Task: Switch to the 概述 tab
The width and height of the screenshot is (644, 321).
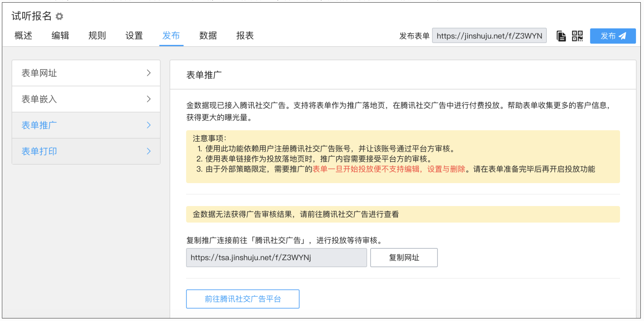Action: tap(23, 36)
